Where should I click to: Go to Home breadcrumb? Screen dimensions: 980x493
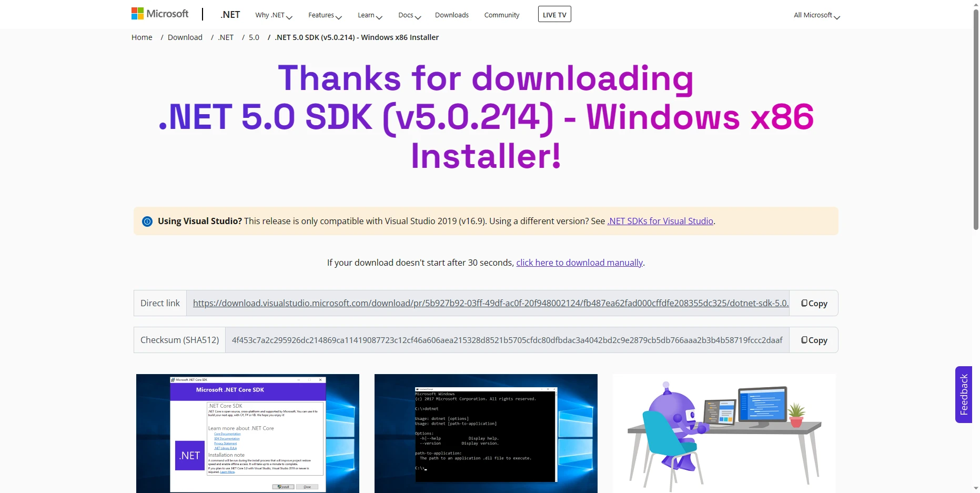(x=142, y=37)
